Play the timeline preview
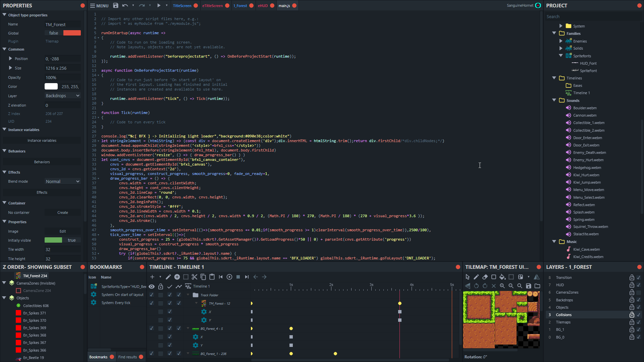The height and width of the screenshot is (362, 644). (229, 277)
